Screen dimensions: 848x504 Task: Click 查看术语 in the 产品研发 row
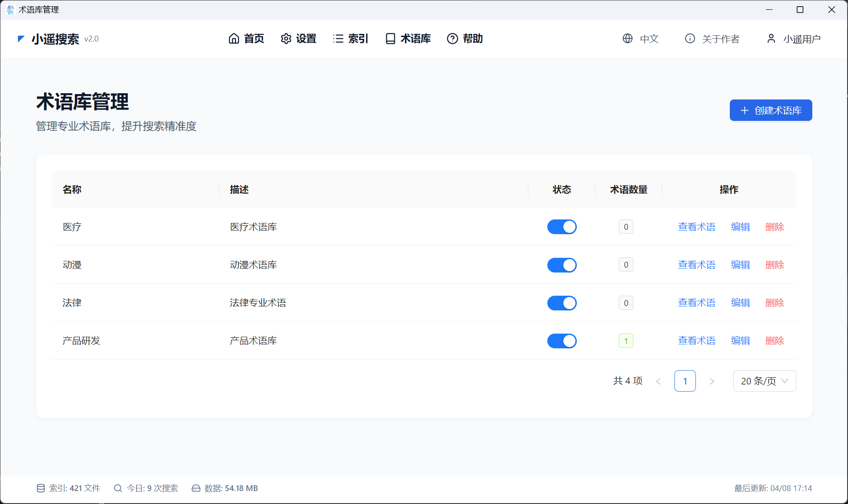696,341
